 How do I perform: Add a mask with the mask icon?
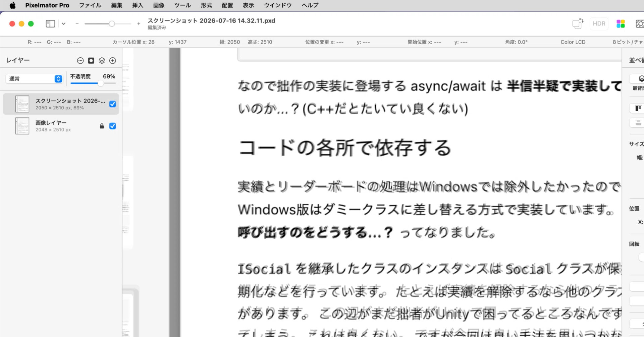pyautogui.click(x=91, y=60)
